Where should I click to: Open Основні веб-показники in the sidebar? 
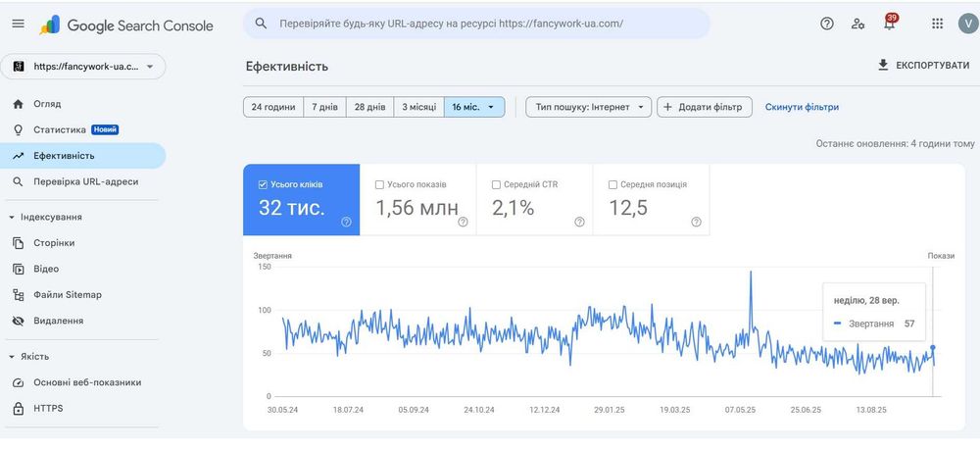(82, 382)
